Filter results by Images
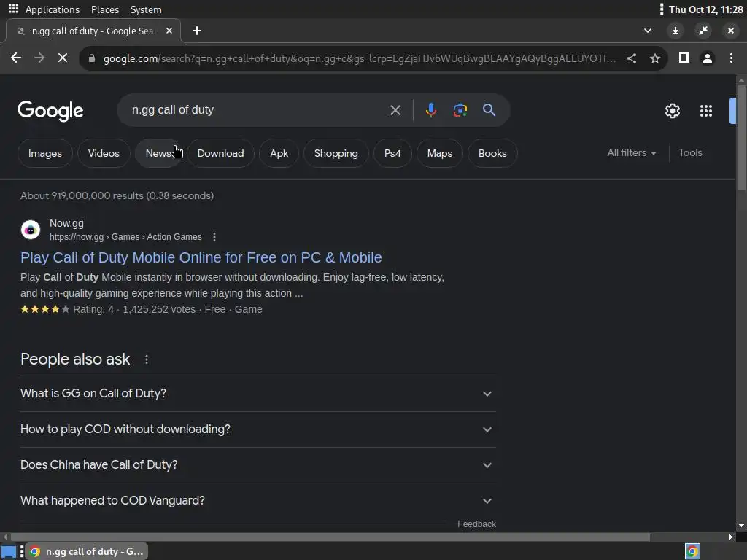 pyautogui.click(x=44, y=153)
